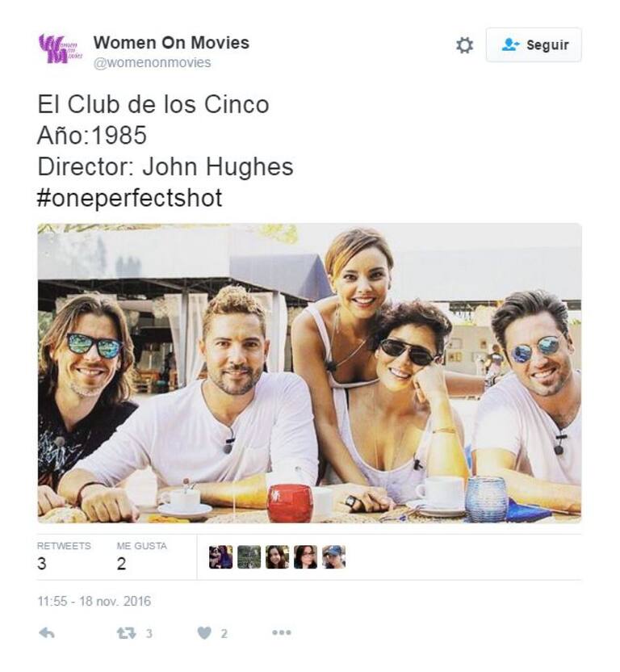Open the Women On Movies profile avatar

click(60, 48)
